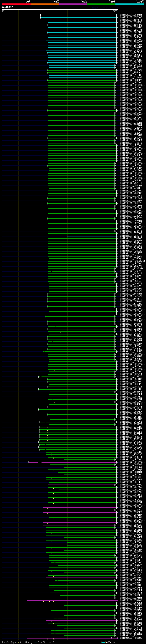Open hit UniRef100_Q84XA3

click(x=131, y=15)
